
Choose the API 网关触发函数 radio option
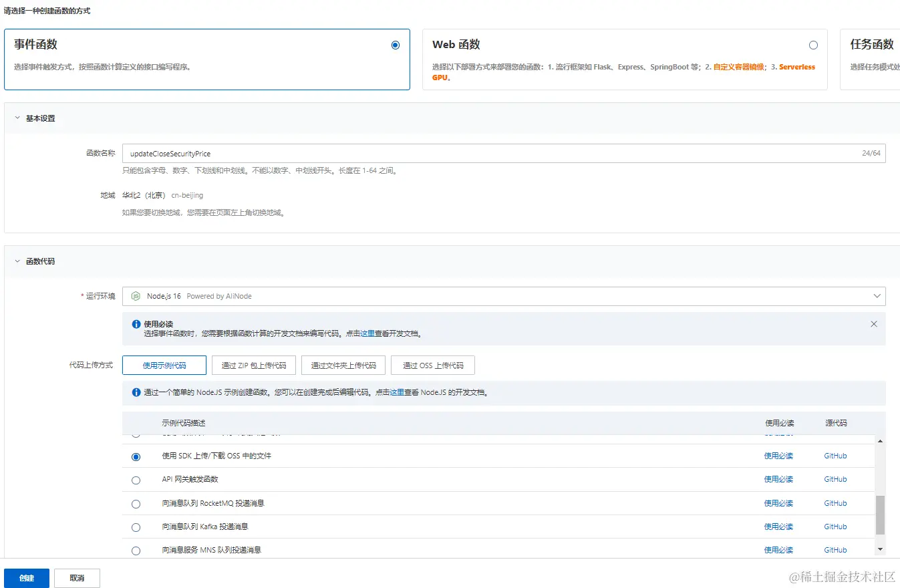(136, 480)
